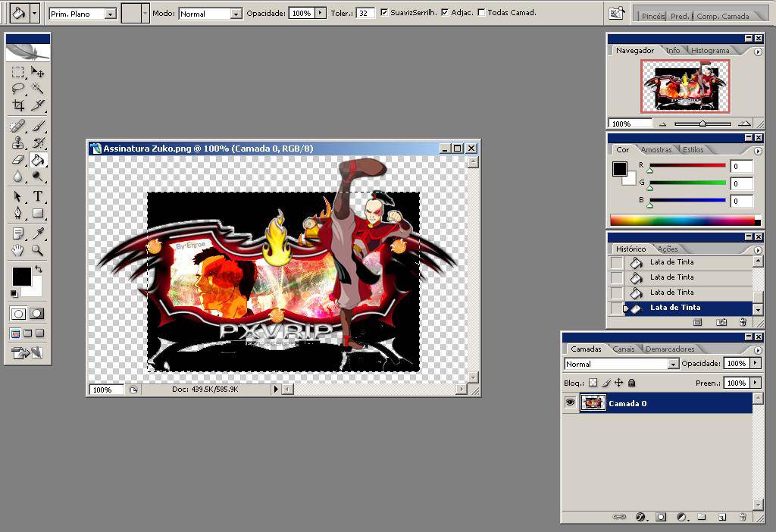Image resolution: width=776 pixels, height=532 pixels.
Task: Open the file browser from options bar
Action: pyautogui.click(x=617, y=14)
